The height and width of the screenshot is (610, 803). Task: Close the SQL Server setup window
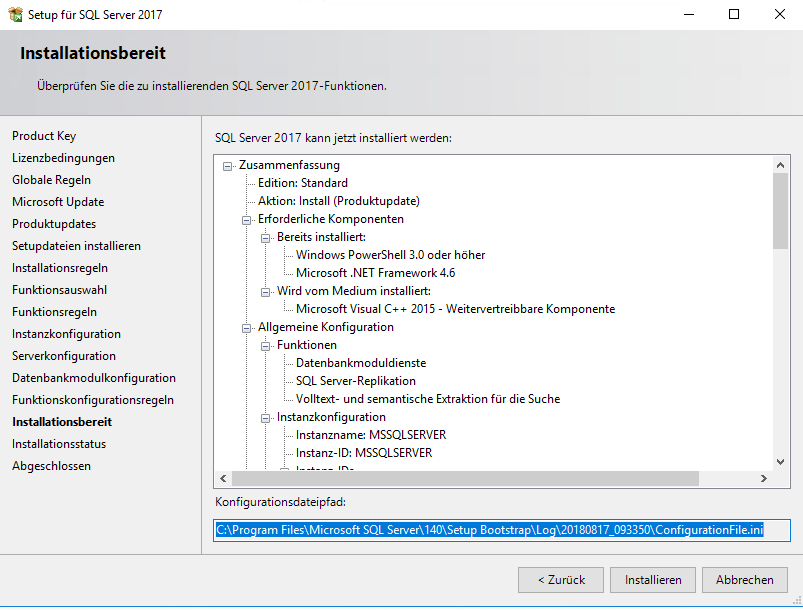point(779,14)
